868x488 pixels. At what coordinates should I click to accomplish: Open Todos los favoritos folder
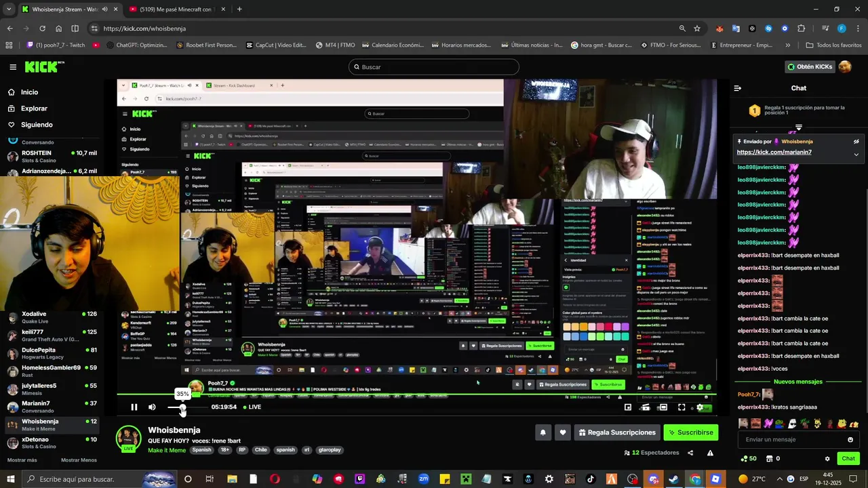(x=833, y=45)
